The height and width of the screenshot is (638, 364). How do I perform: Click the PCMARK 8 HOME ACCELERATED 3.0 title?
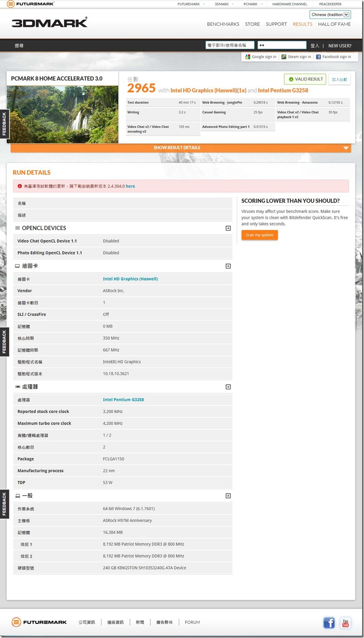tap(57, 78)
